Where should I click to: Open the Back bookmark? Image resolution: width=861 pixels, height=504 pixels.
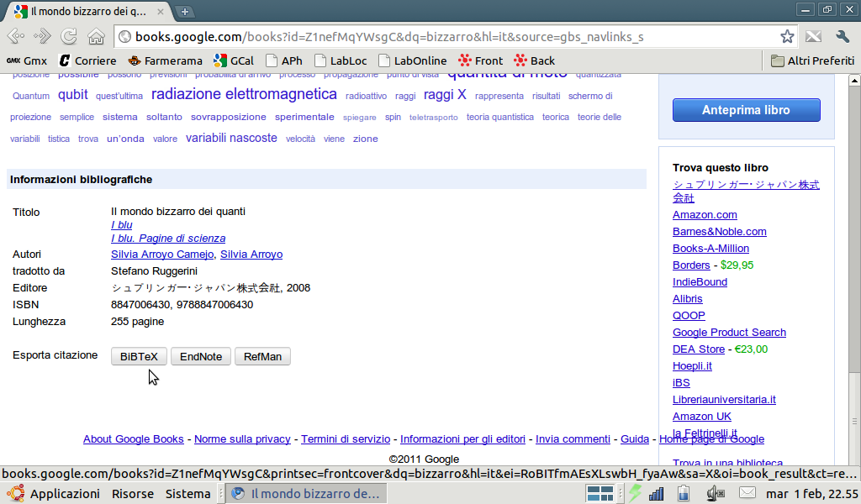coord(534,60)
